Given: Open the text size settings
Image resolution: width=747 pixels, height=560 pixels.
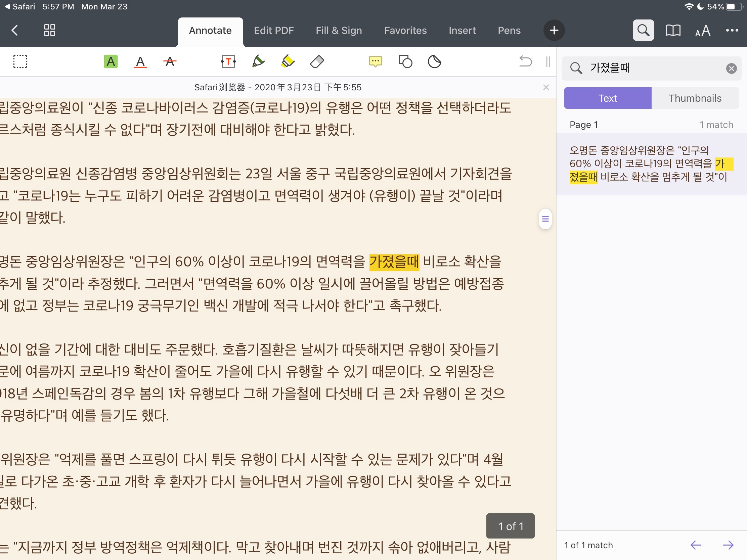Looking at the screenshot, I should [x=703, y=31].
